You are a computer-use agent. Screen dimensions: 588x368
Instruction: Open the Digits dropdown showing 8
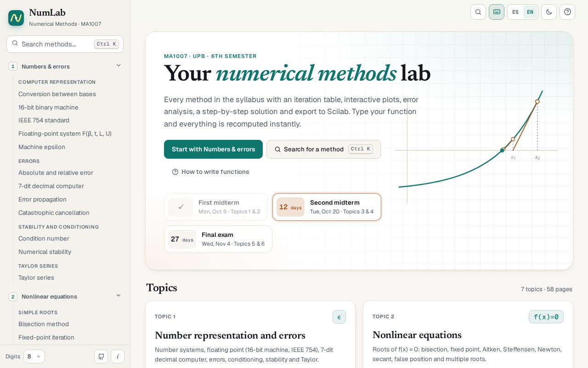(34, 356)
